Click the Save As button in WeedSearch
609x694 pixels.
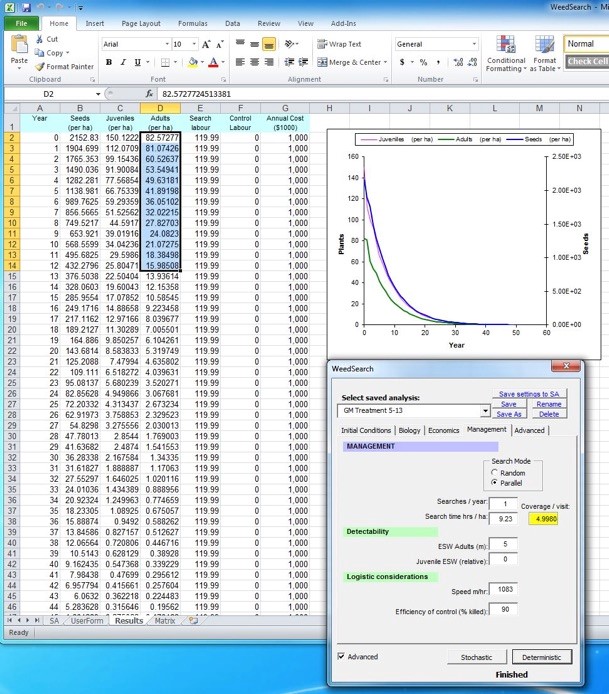coord(509,414)
